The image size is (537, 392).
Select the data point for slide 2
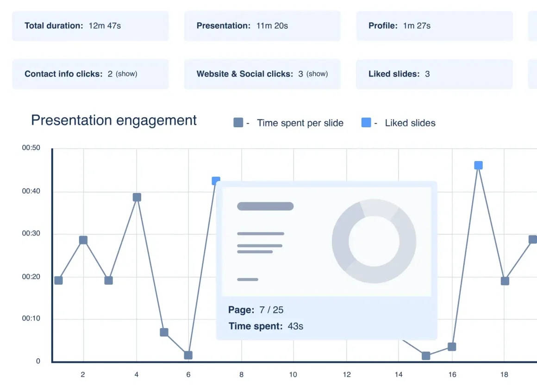pos(83,240)
